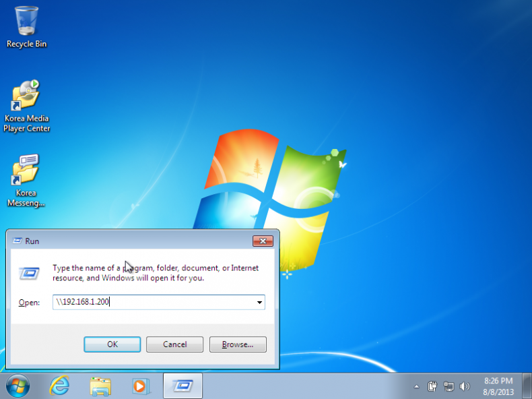Open the volume speaker tray icon

(465, 386)
